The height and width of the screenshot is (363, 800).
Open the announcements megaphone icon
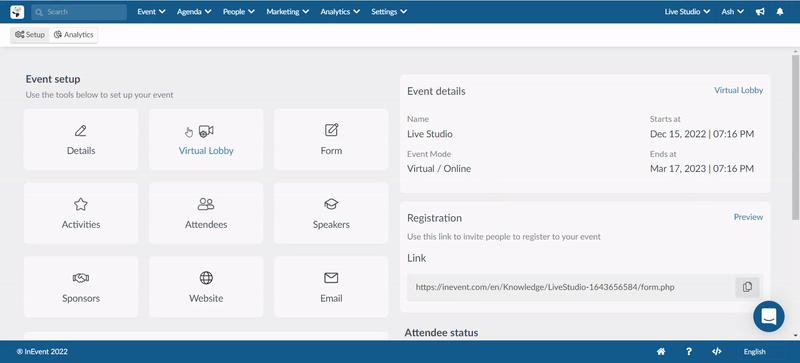point(760,12)
